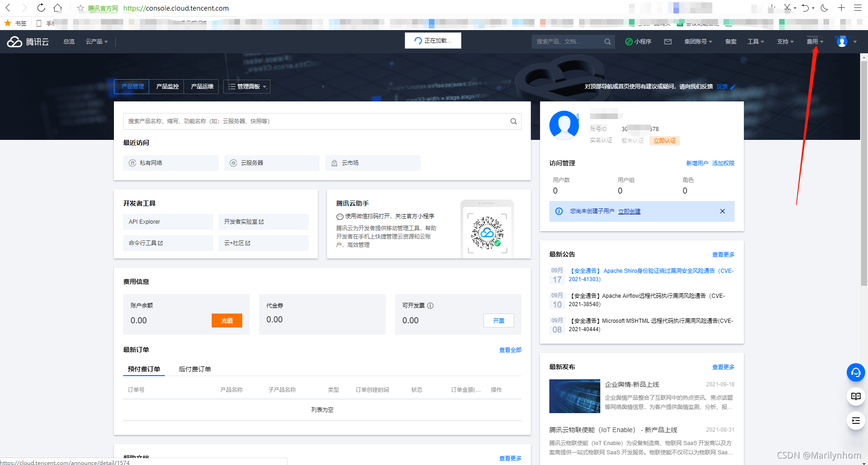Click the 添加权限 link
Viewport: 868px width, 465px height.
[723, 163]
